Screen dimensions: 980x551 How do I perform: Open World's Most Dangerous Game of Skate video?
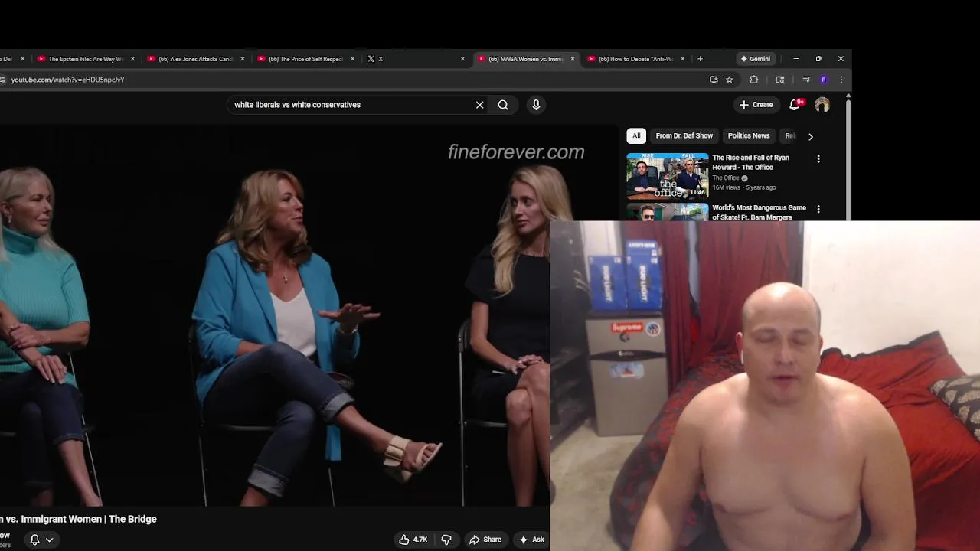pos(759,212)
